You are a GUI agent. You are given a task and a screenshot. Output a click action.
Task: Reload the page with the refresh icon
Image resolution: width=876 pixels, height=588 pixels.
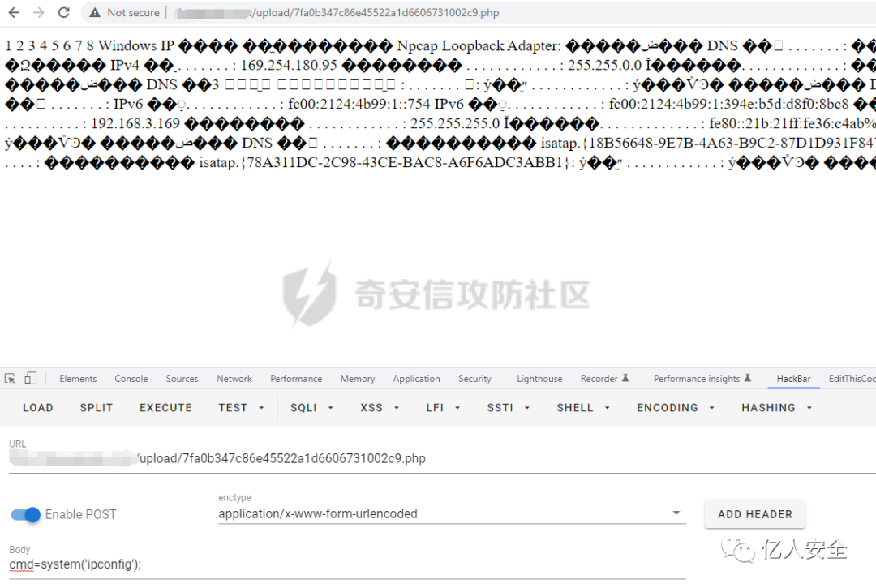click(x=64, y=12)
